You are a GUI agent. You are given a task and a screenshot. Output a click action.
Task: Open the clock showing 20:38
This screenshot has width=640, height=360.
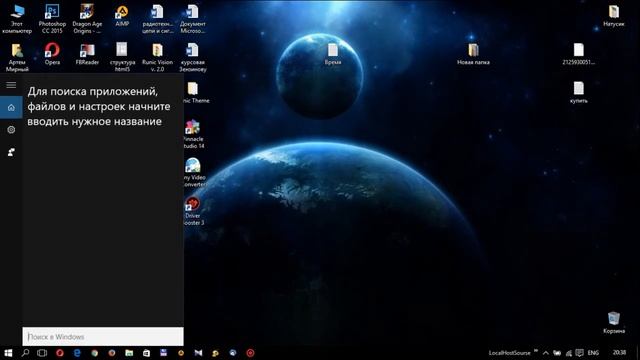[619, 353]
